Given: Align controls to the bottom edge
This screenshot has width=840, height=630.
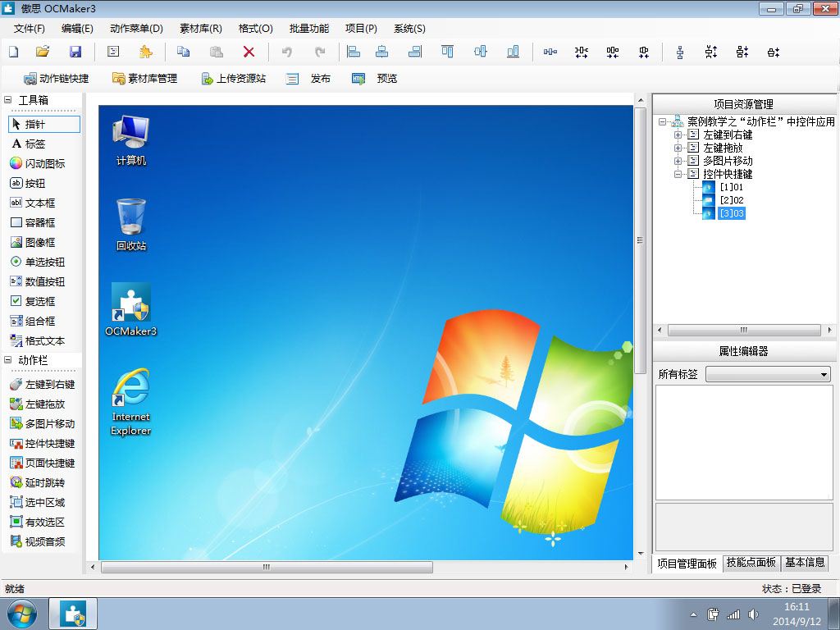Looking at the screenshot, I should pos(513,52).
